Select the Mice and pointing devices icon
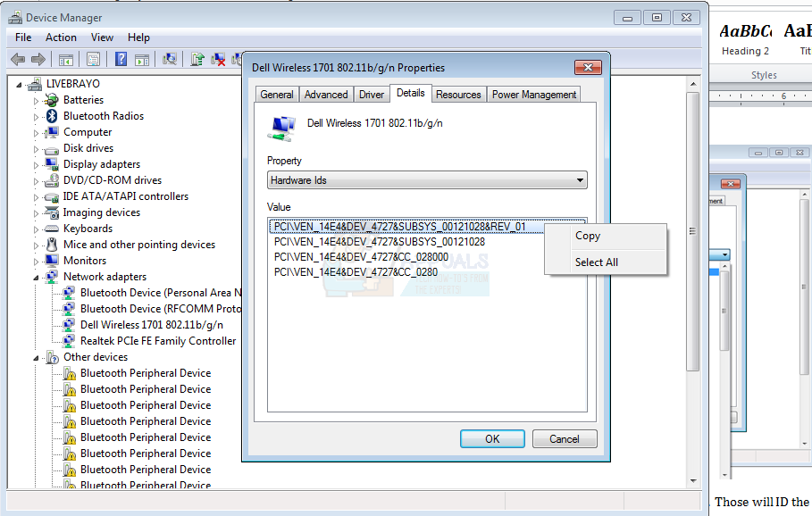This screenshot has height=516, width=812. [x=51, y=245]
